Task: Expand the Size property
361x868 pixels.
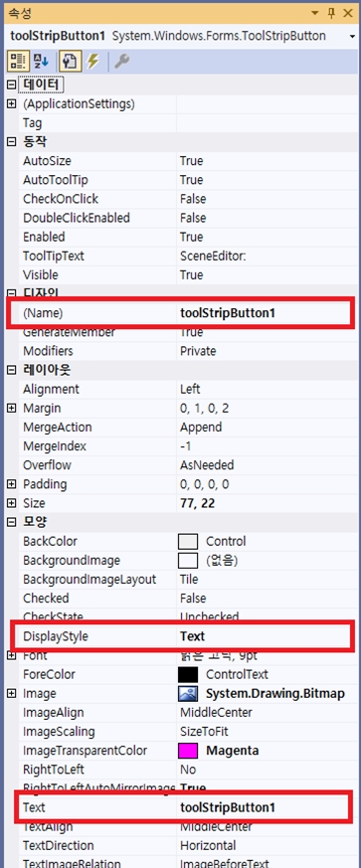Action: [11, 503]
